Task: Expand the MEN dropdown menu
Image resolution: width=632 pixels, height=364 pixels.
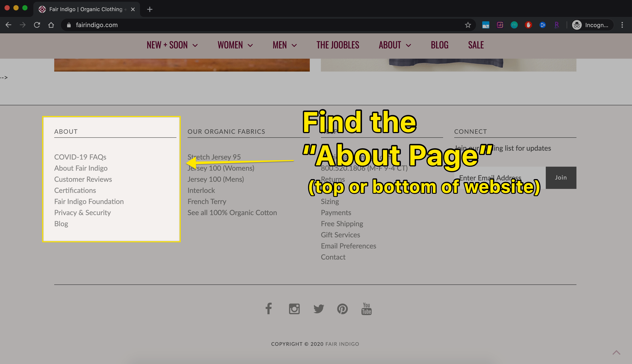Action: [285, 45]
